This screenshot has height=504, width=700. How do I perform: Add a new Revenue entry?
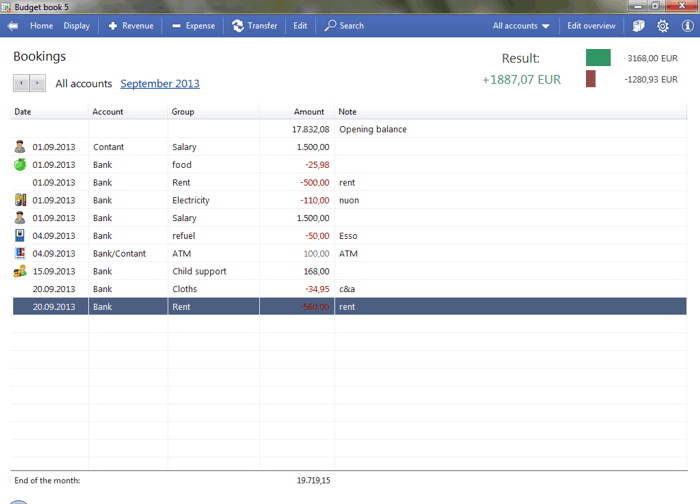click(130, 26)
